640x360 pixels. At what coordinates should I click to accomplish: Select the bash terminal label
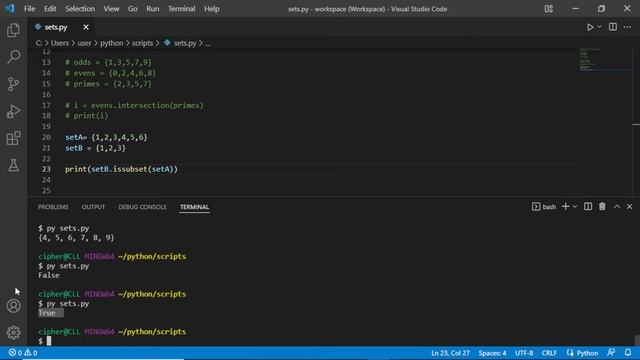[544, 207]
